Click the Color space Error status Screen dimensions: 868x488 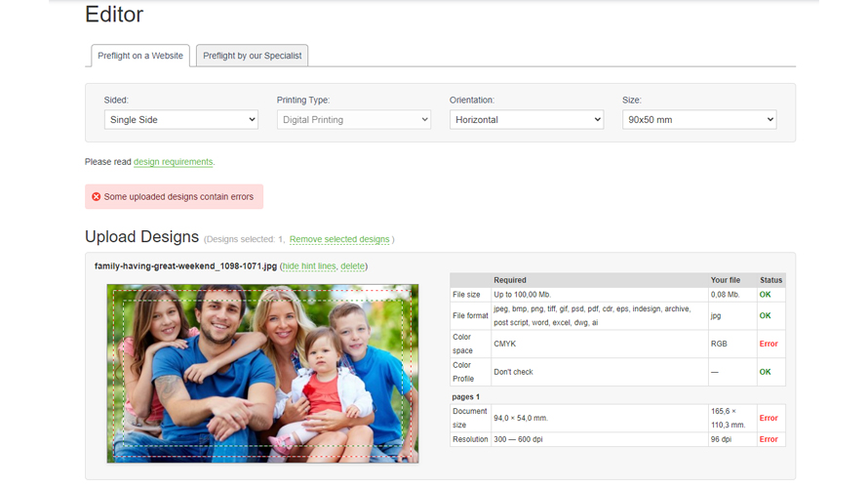[769, 344]
